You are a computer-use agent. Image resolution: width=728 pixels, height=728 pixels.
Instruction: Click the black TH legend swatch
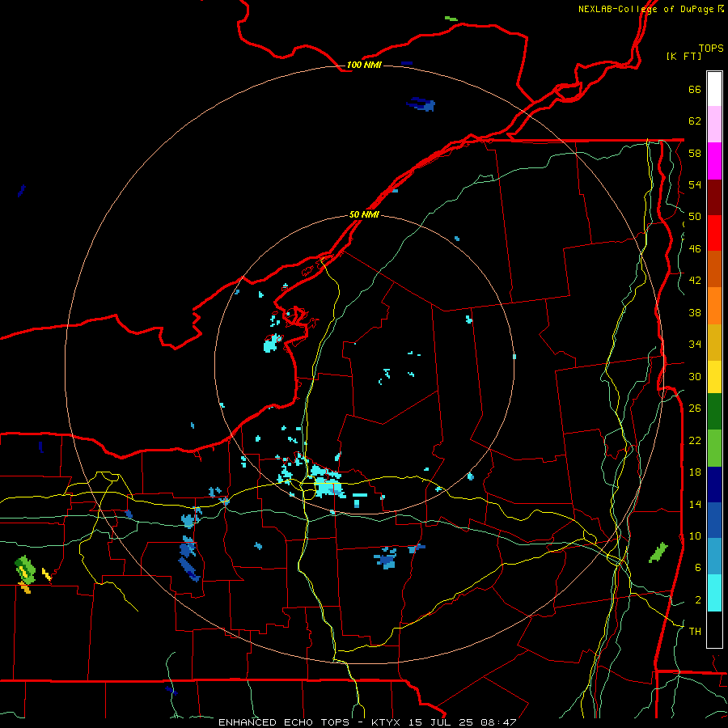click(714, 629)
